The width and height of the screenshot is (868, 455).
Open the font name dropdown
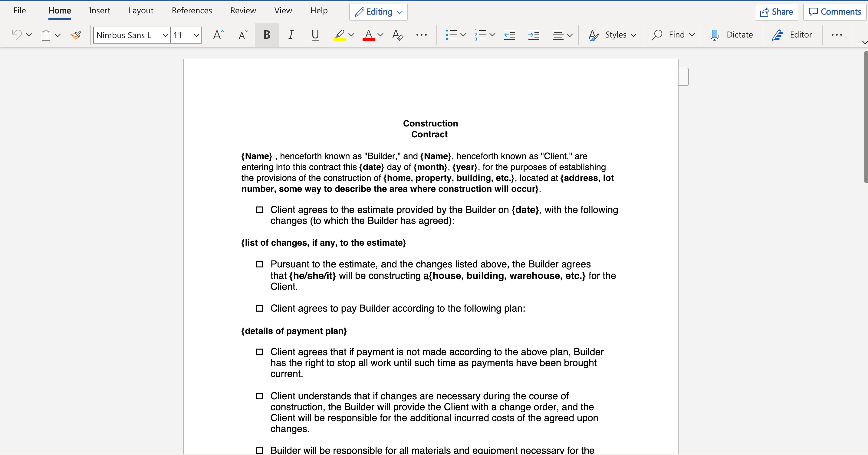click(165, 35)
